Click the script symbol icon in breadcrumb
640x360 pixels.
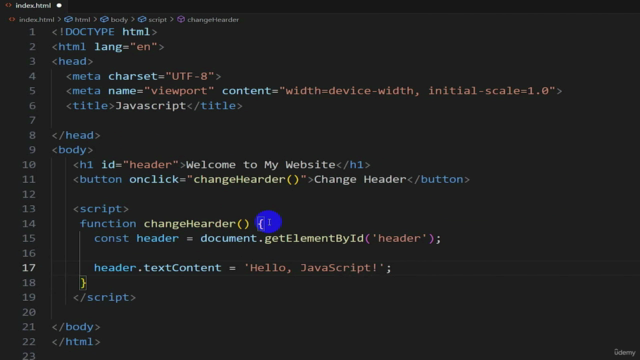click(x=142, y=19)
